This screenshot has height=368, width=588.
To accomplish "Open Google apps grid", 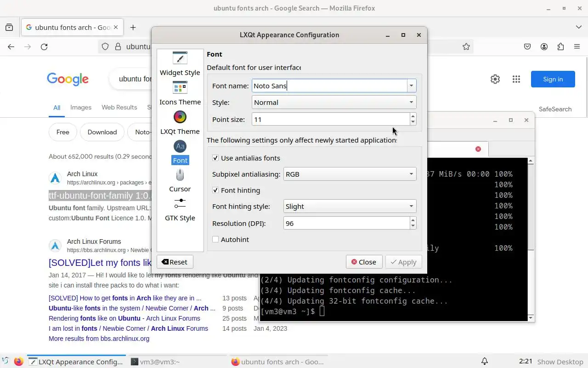I will pos(516,79).
